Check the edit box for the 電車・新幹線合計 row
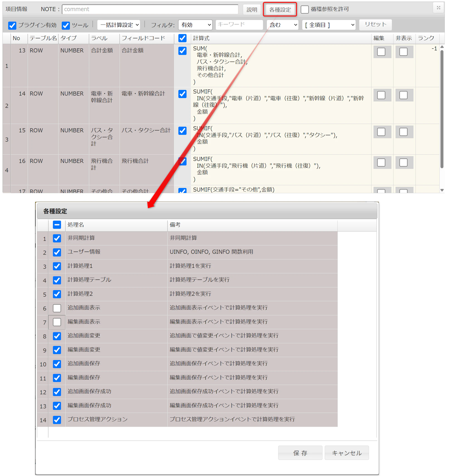Image resolution: width=450 pixels, height=476 pixels. [x=381, y=95]
